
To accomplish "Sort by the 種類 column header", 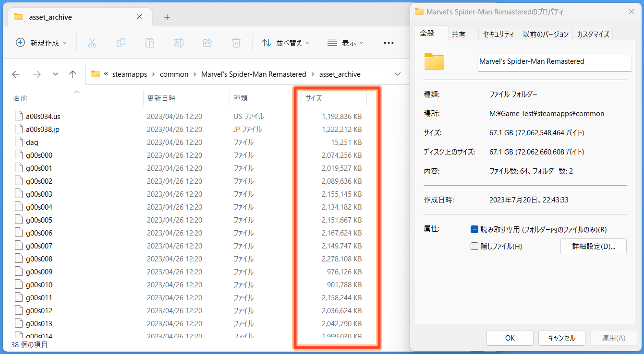I will [x=241, y=98].
